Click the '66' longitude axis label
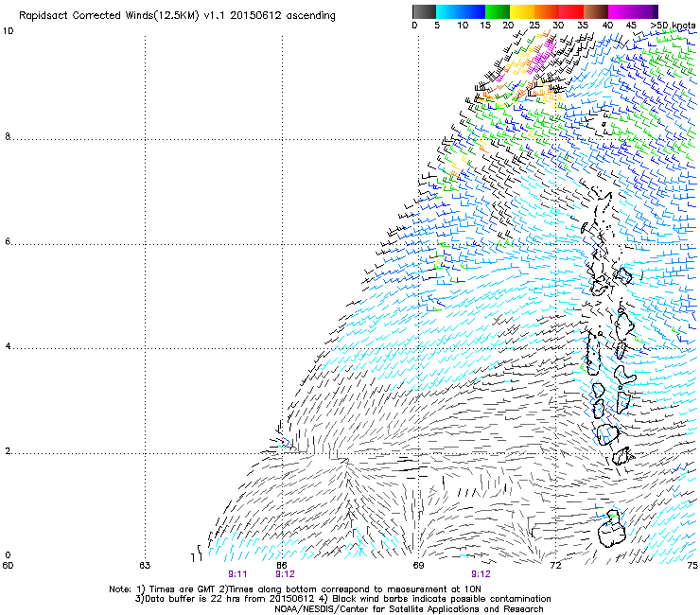700x615 pixels. pos(281,565)
